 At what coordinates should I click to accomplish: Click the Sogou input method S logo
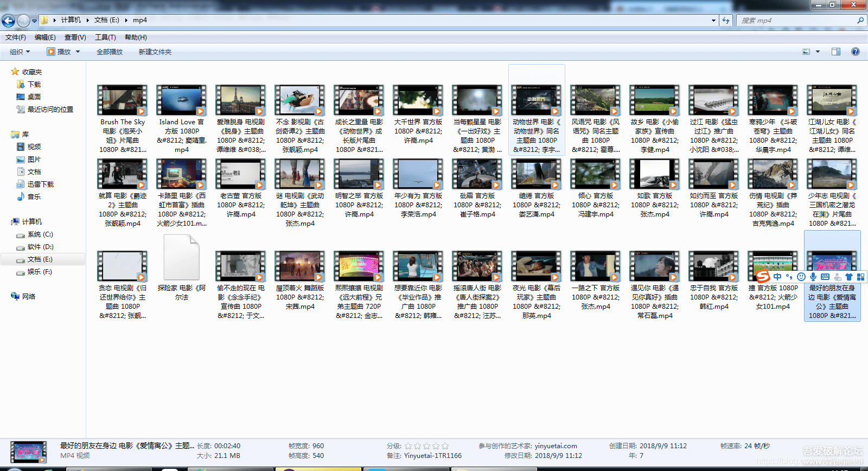[763, 277]
